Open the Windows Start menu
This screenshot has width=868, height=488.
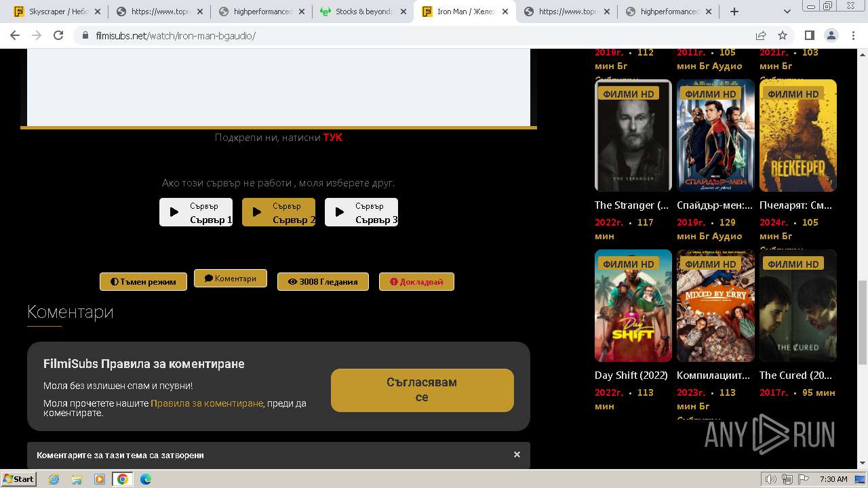(19, 479)
